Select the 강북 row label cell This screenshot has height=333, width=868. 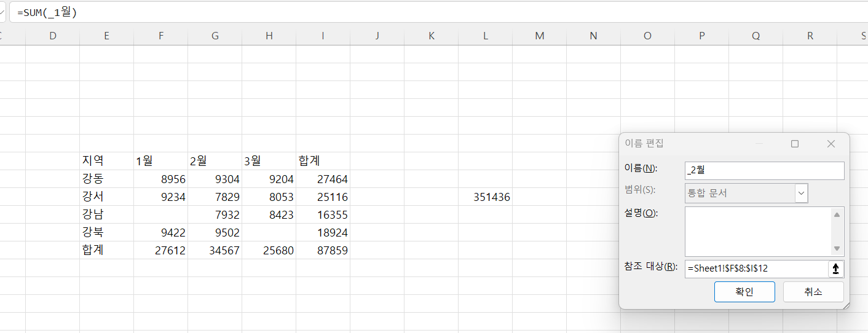pos(107,233)
